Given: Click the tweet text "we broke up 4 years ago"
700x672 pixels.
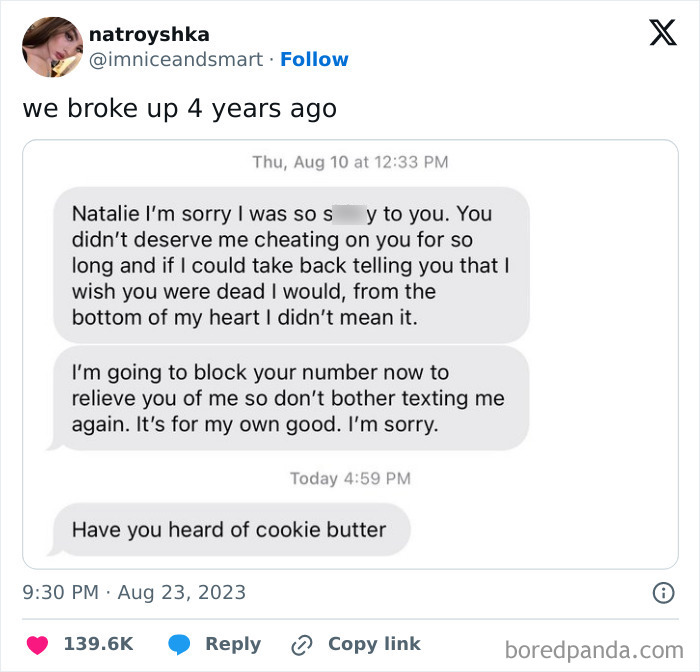Looking at the screenshot, I should coord(179,108).
